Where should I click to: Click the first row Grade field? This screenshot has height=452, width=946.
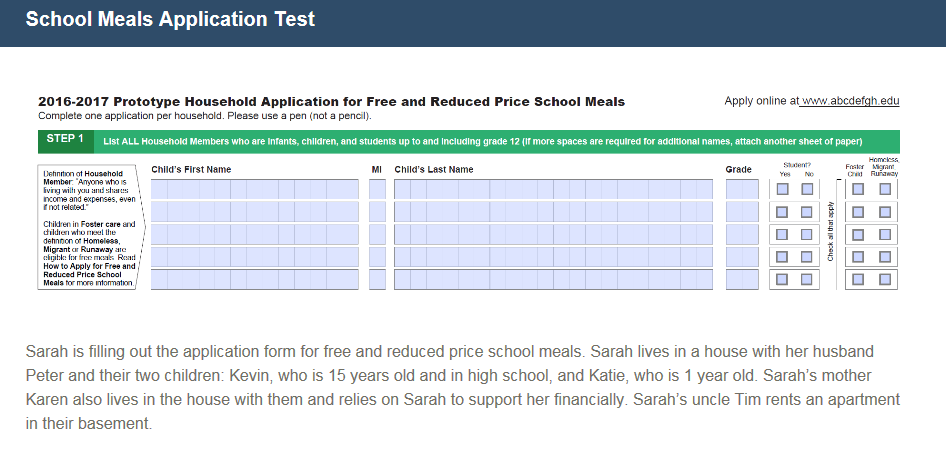pos(742,189)
